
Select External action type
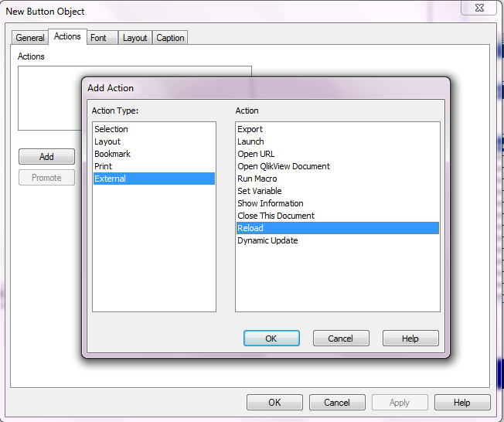tap(154, 179)
